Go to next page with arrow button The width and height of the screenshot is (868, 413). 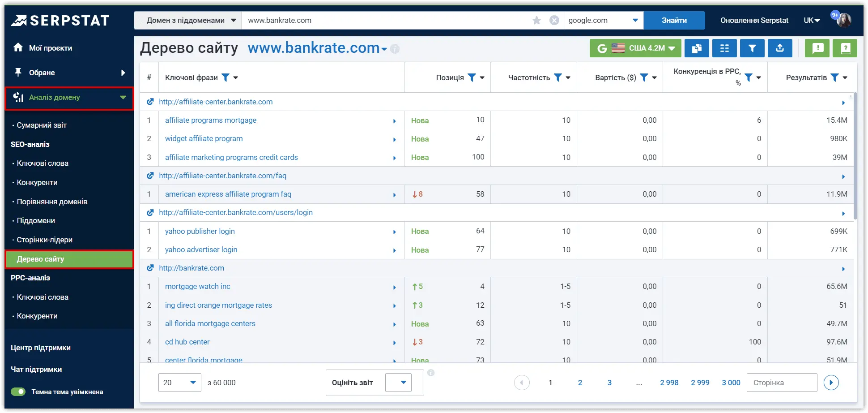click(831, 383)
